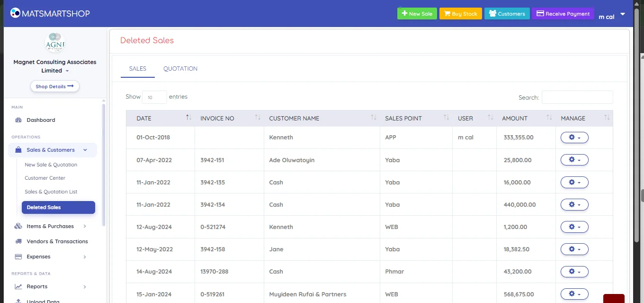Open manage gear menu for invoice 3942-135
This screenshot has height=303, width=644.
pyautogui.click(x=574, y=182)
